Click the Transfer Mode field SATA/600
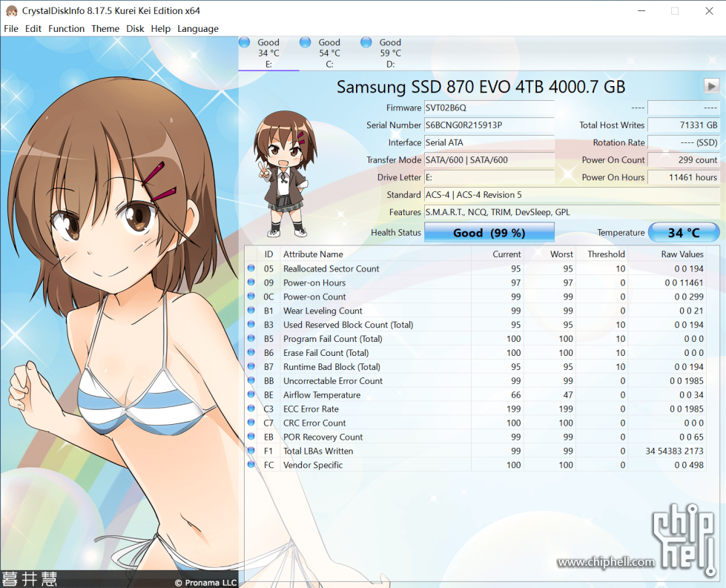 (x=489, y=159)
